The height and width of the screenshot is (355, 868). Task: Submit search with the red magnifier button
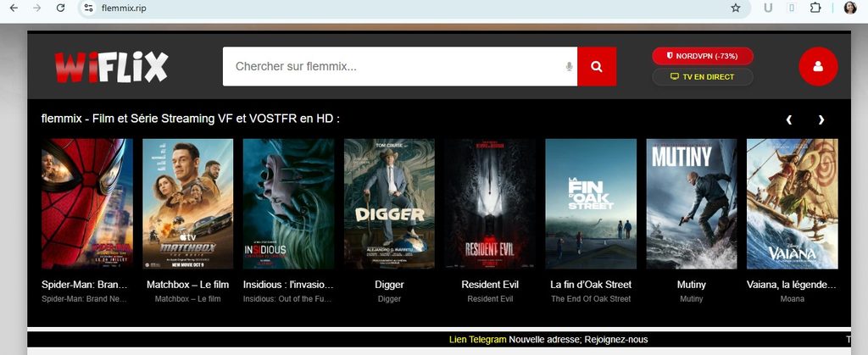(x=597, y=66)
